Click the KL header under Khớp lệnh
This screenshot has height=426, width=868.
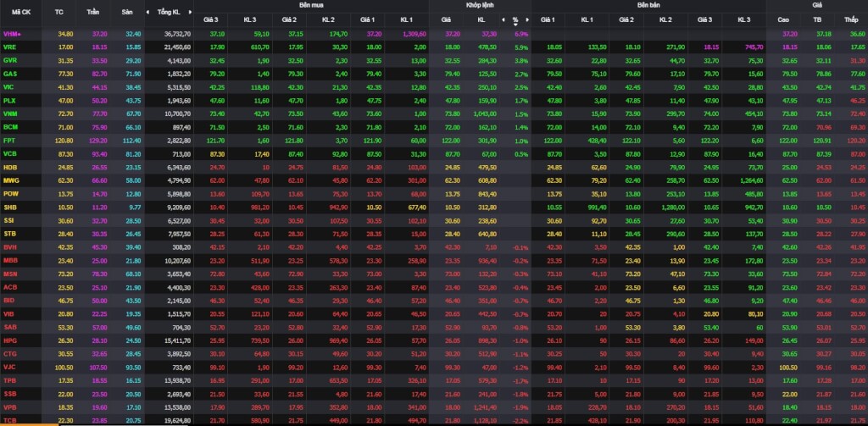480,19
